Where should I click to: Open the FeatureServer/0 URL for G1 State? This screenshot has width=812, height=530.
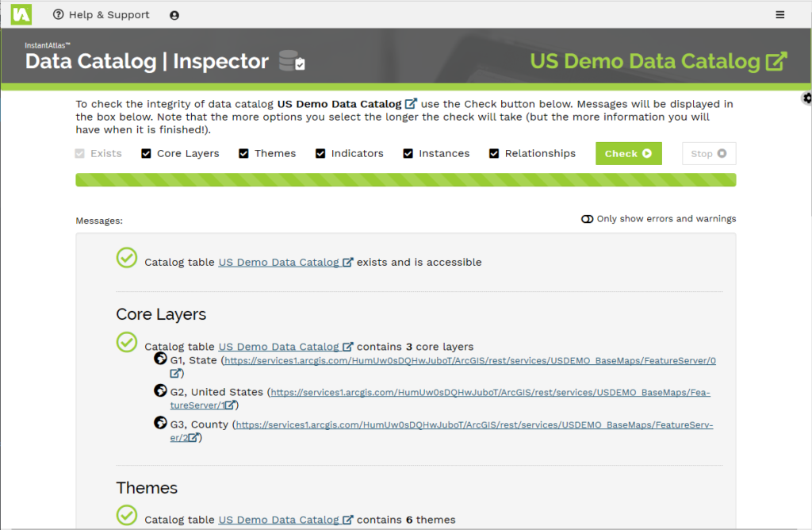click(x=469, y=360)
